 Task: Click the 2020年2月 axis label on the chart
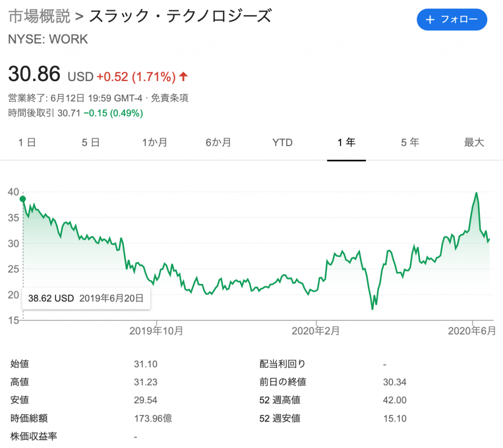click(x=317, y=331)
